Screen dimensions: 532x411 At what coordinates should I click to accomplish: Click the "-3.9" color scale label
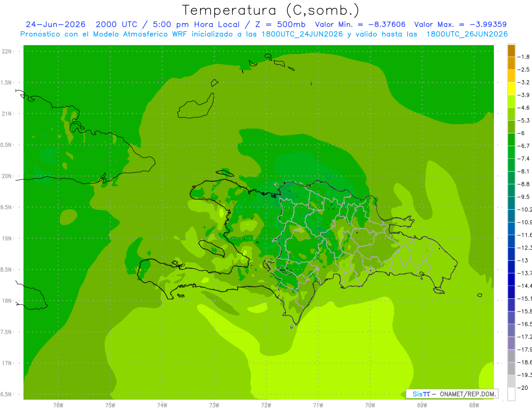(524, 95)
